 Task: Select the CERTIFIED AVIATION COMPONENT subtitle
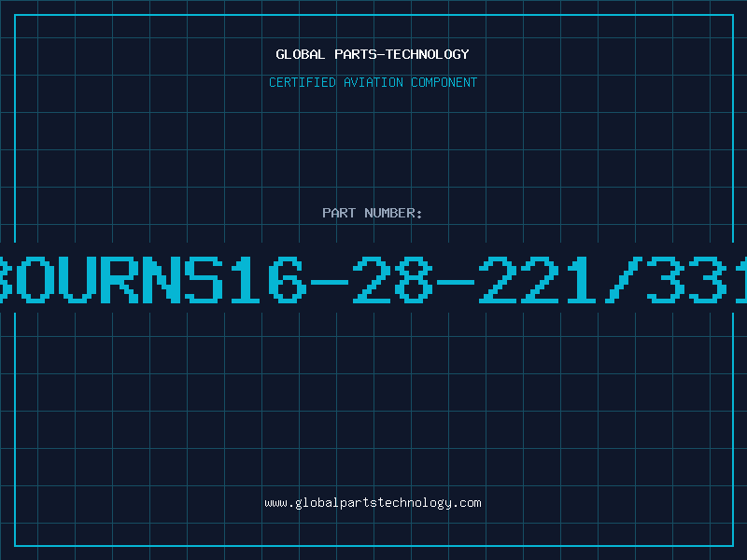(373, 82)
